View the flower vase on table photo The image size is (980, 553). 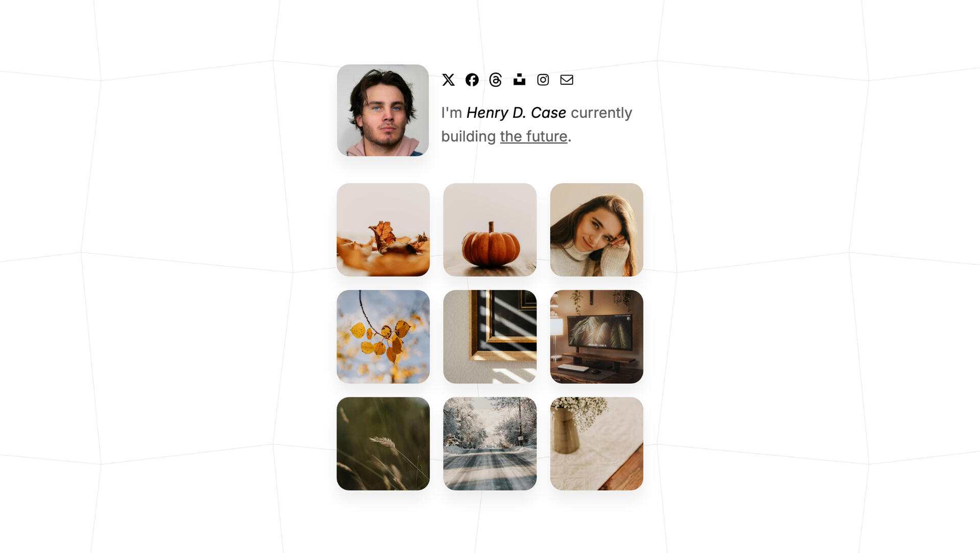597,444
